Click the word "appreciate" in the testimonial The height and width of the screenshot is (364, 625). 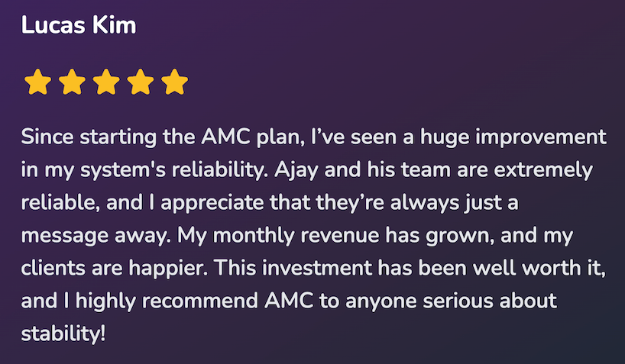coord(212,203)
